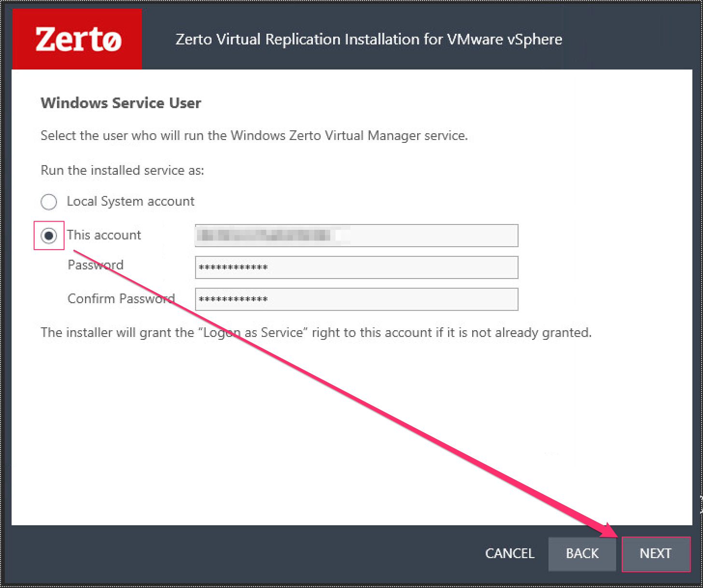Click the account name input field

356,236
